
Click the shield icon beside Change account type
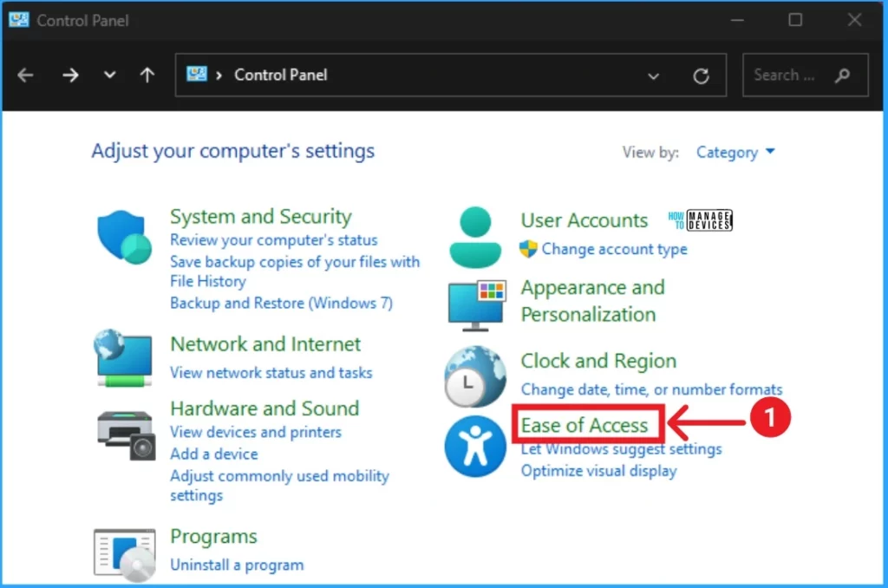click(x=528, y=249)
